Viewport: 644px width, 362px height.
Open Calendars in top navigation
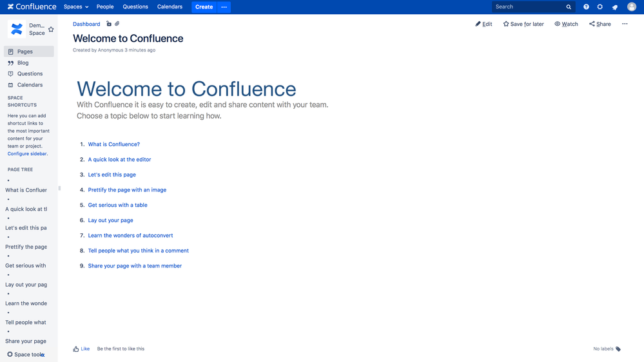(x=170, y=6)
